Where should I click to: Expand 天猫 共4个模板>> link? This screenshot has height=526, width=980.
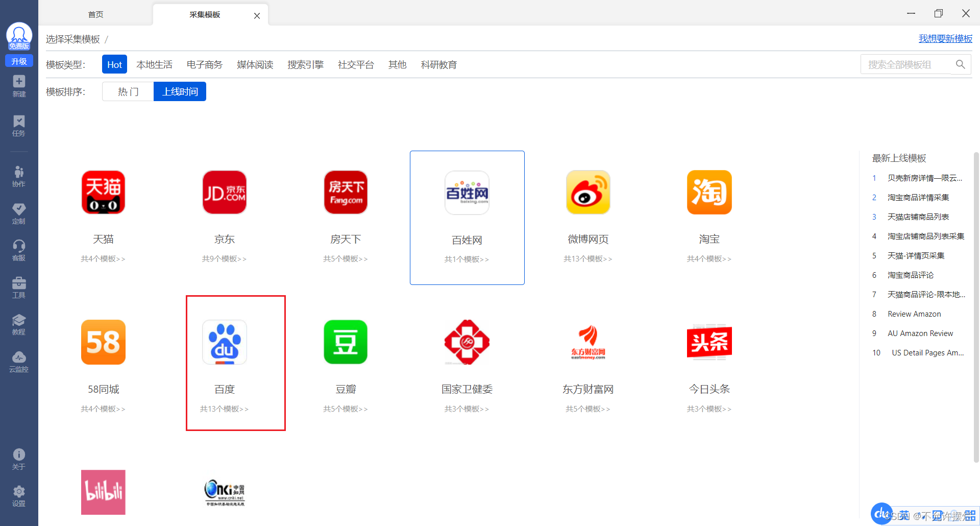pyautogui.click(x=103, y=259)
